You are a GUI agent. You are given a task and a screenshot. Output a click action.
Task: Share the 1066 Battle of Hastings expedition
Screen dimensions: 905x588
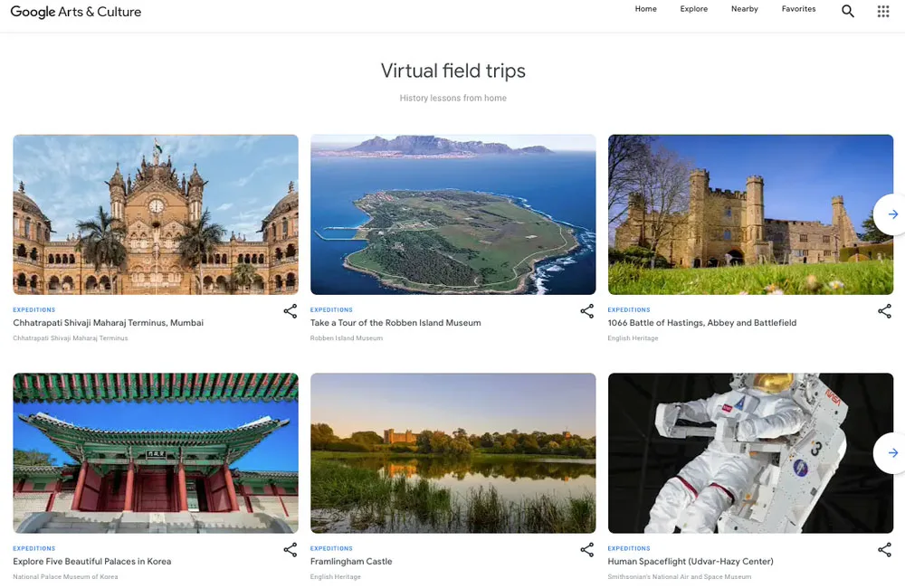(x=884, y=311)
